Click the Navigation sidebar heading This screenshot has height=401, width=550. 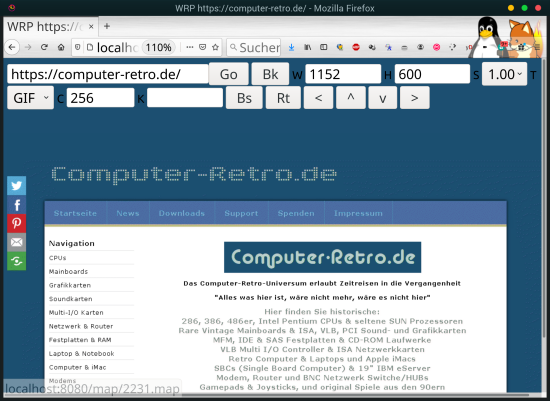point(72,243)
